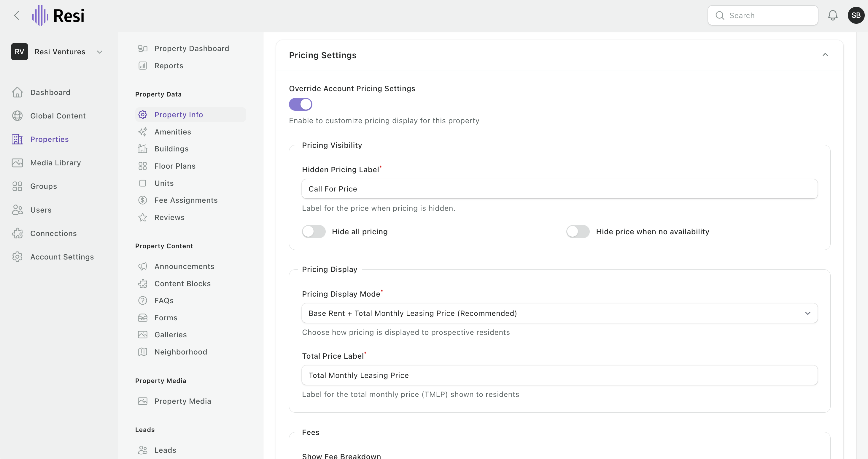
Task: Enable the Hide all pricing toggle
Action: (314, 232)
